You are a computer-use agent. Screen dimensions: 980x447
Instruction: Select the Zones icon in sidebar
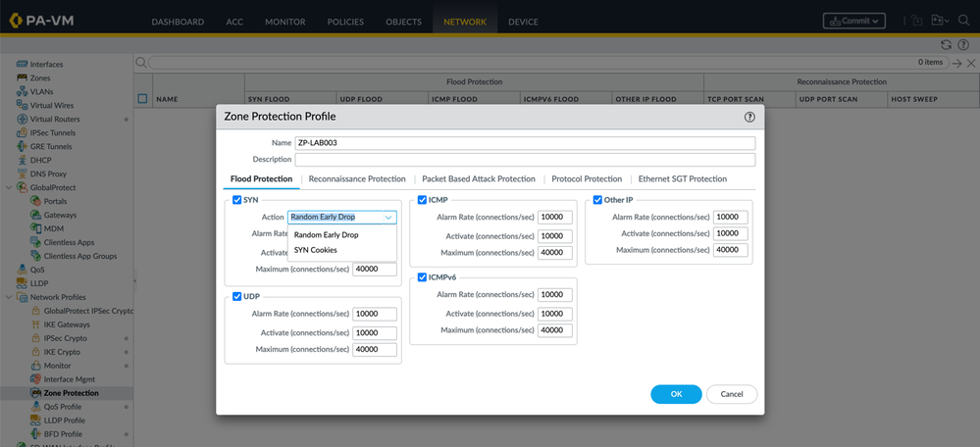[22, 77]
